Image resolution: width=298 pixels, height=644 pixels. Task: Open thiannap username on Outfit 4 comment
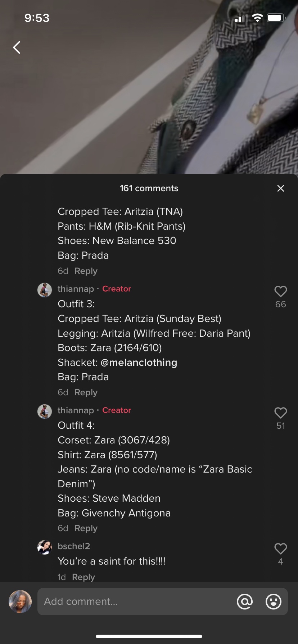pyautogui.click(x=76, y=410)
